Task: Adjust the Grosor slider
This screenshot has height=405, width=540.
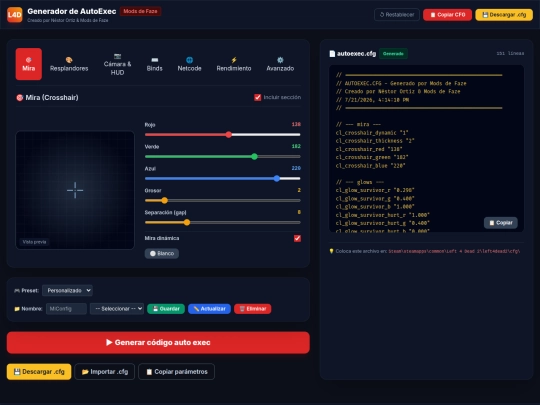Action: pyautogui.click(x=222, y=200)
